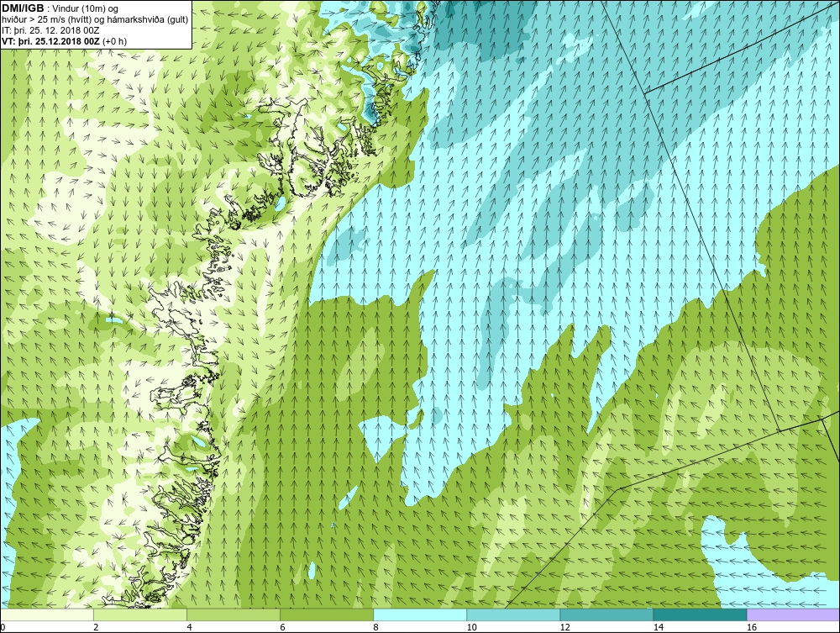Image resolution: width=840 pixels, height=633 pixels.
Task: Click the olive green 6–8 m/s legend swatch
Action: coord(327,615)
